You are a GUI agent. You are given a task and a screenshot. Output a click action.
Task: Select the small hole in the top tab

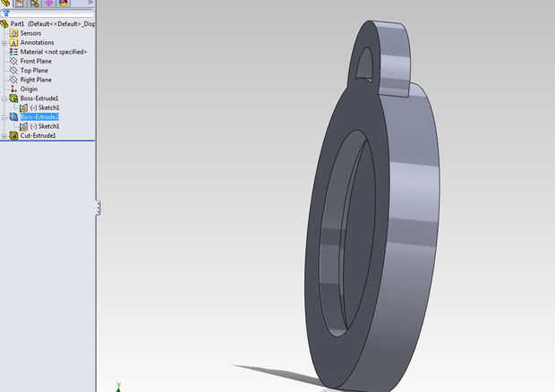(364, 64)
